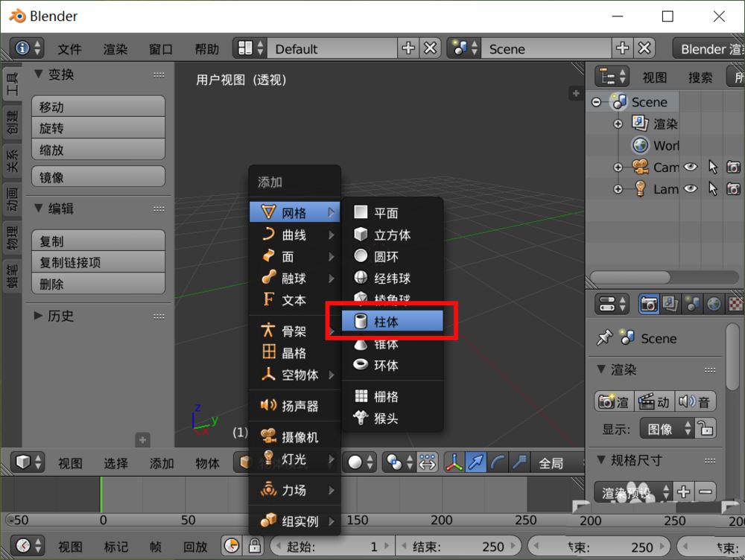Open the 图像 display dropdown
The image size is (745, 560).
tap(666, 428)
